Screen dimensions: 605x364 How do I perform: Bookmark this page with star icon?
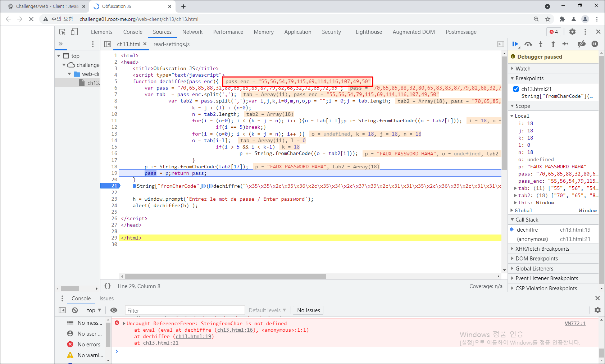pyautogui.click(x=548, y=19)
